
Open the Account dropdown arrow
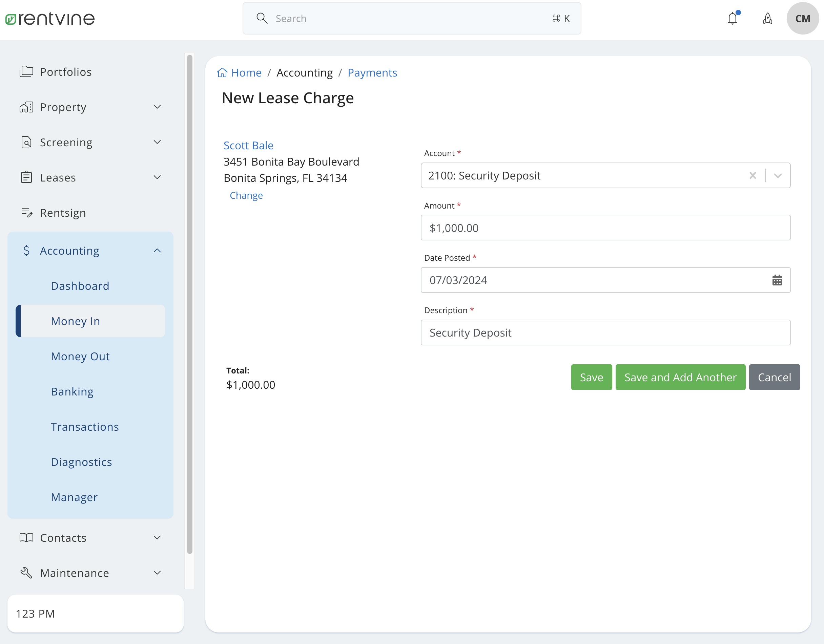(x=778, y=175)
